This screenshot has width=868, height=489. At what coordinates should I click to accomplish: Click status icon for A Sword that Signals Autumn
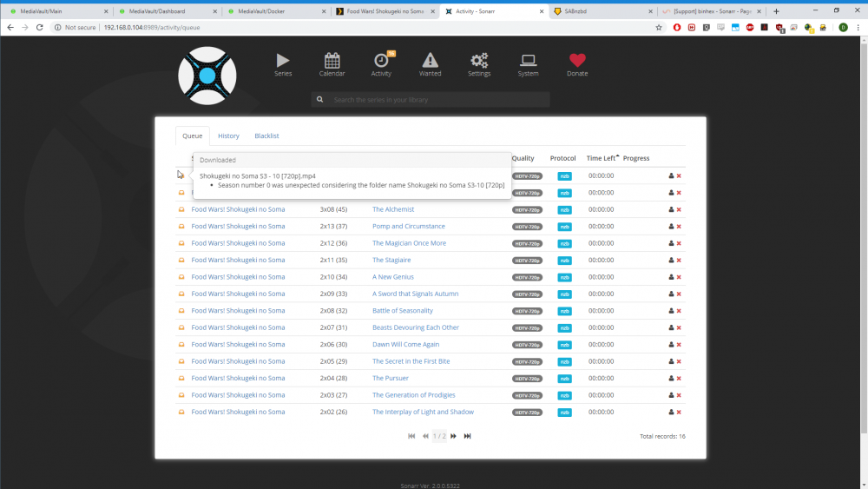181,294
